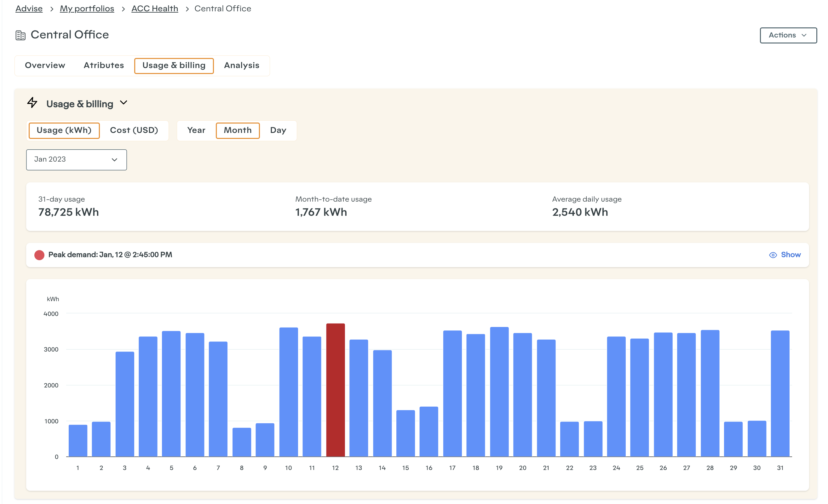Click the chart bar for day 25
Viewport: 828px width, 504px height.
point(640,398)
